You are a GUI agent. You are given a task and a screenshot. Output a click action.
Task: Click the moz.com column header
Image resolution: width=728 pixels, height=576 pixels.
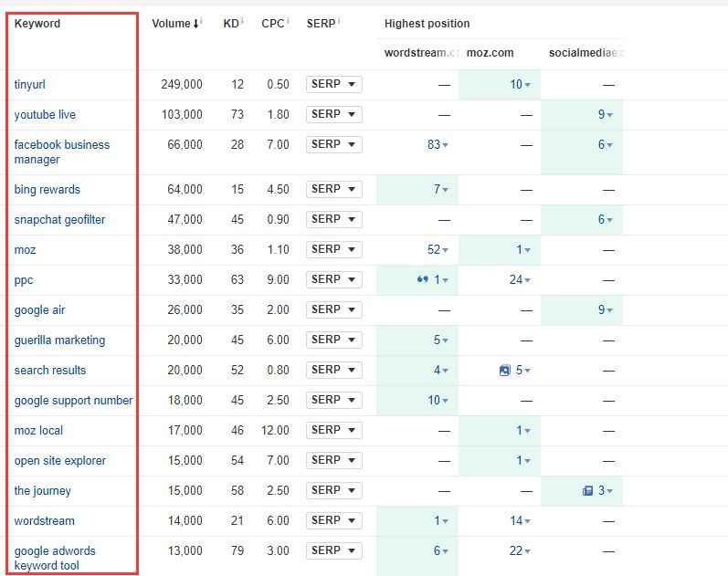pyautogui.click(x=490, y=53)
